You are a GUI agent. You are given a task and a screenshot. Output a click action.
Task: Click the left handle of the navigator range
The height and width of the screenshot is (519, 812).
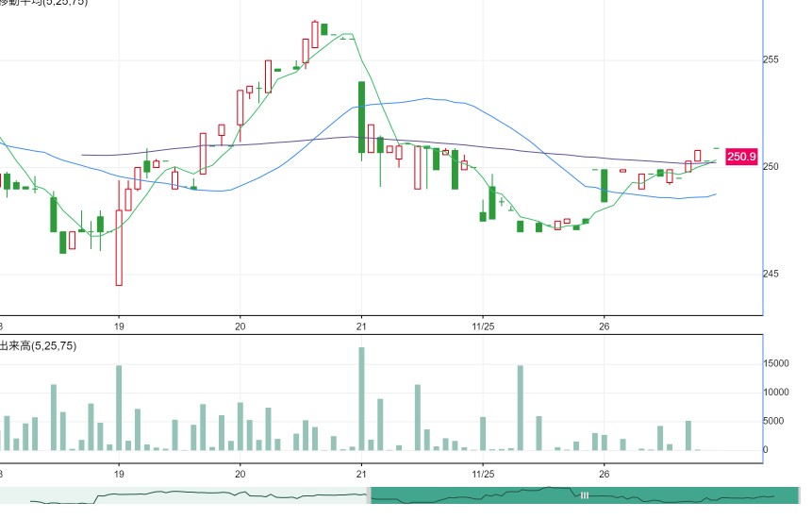pos(369,495)
